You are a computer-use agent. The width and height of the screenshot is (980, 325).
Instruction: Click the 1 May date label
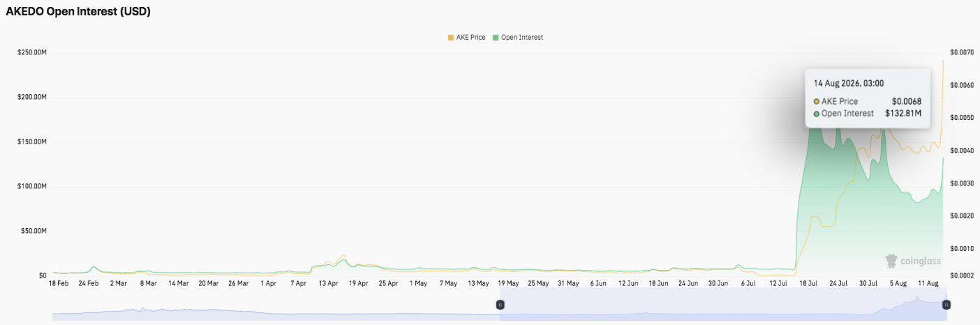419,284
